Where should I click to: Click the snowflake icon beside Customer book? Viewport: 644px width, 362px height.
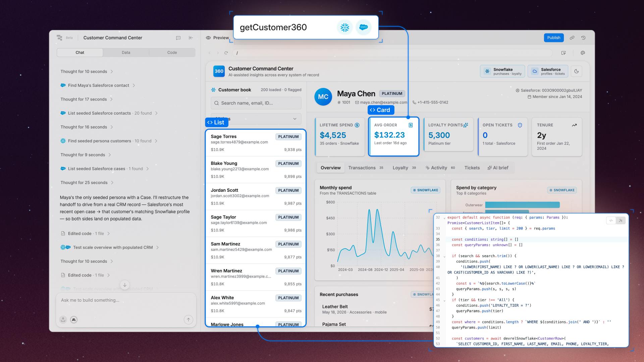pyautogui.click(x=213, y=90)
